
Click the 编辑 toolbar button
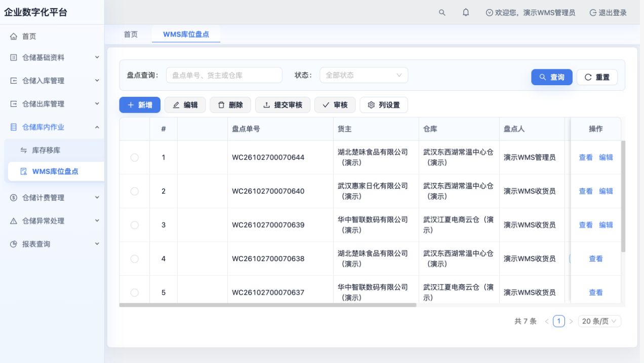185,105
